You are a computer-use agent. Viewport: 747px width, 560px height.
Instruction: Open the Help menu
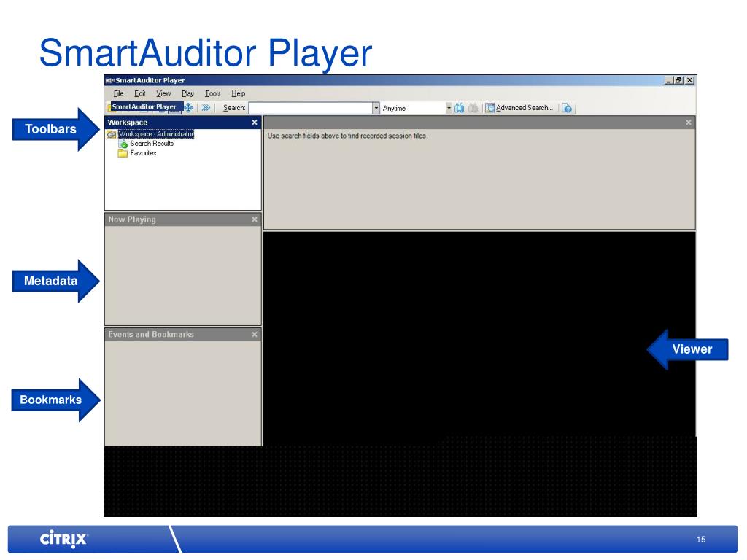(x=239, y=93)
